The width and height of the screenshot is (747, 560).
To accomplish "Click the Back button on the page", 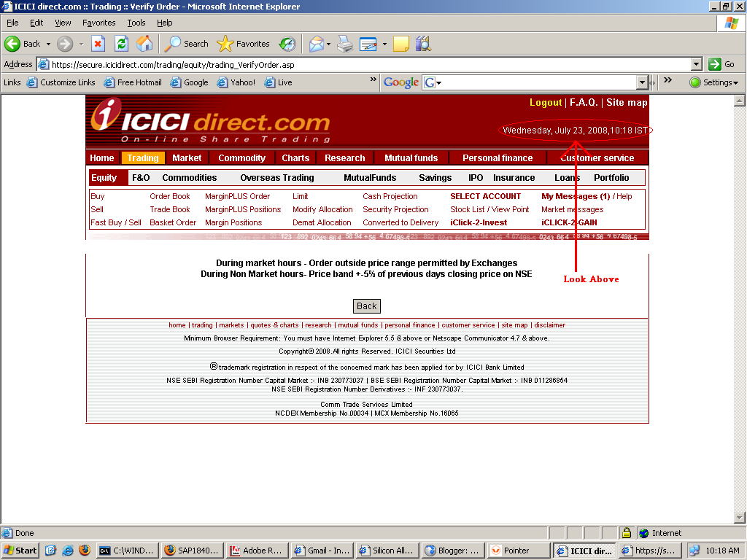I will [367, 306].
